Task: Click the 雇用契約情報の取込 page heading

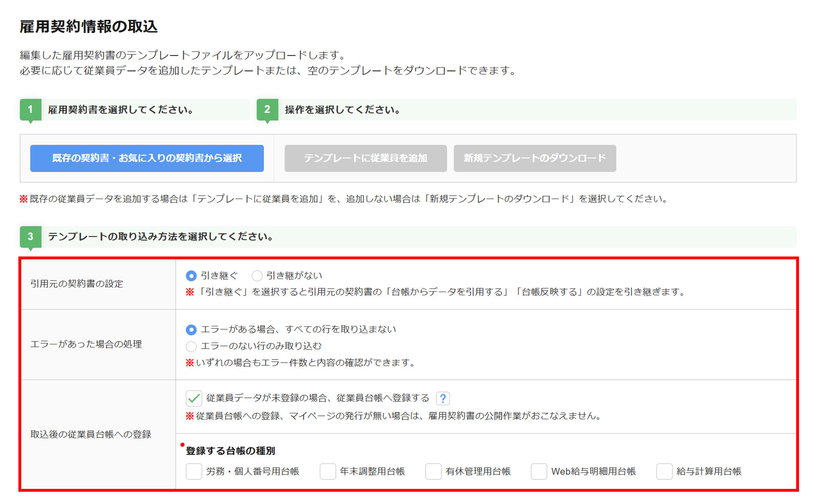Action: point(89,27)
